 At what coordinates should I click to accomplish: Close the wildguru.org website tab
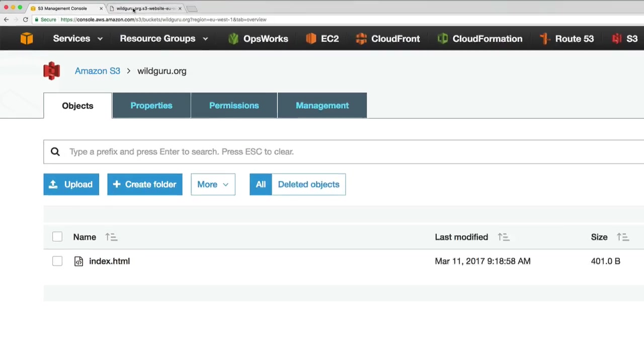pos(180,9)
